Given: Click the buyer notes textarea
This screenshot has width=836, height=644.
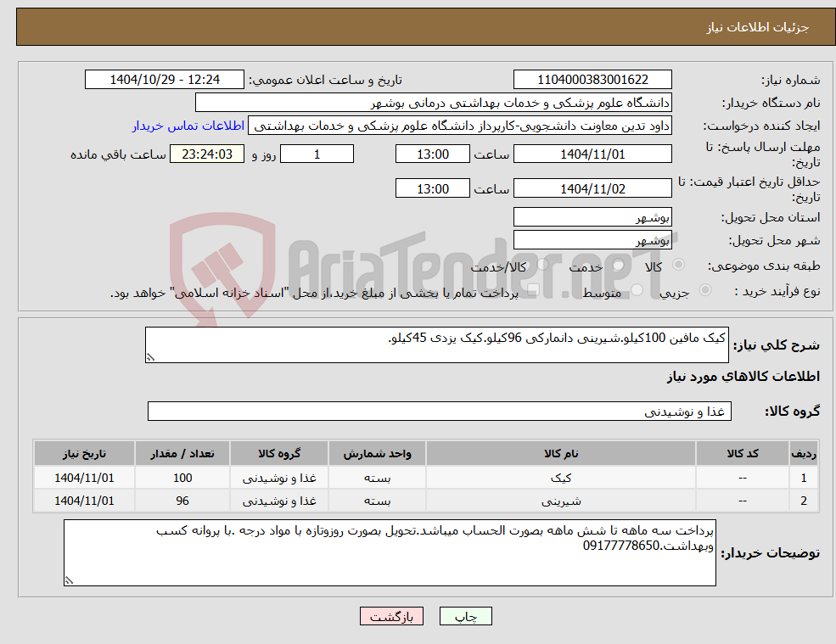Looking at the screenshot, I should (x=390, y=553).
